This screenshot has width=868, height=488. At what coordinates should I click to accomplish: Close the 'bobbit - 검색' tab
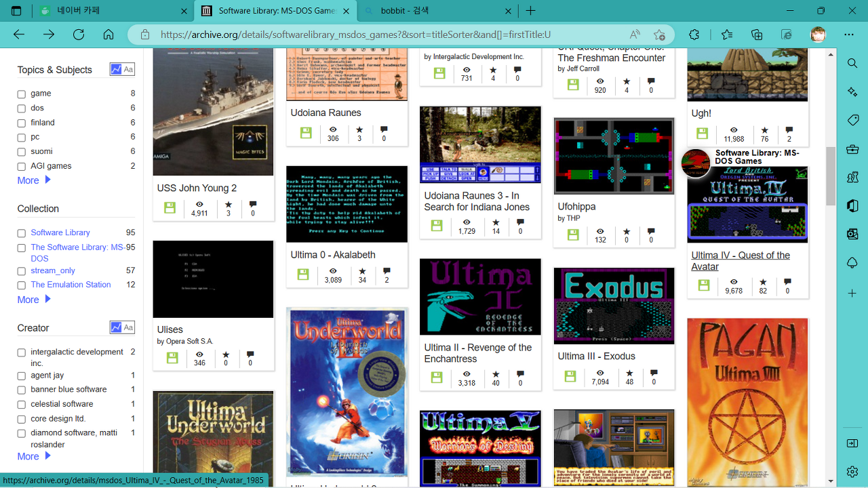tap(509, 11)
